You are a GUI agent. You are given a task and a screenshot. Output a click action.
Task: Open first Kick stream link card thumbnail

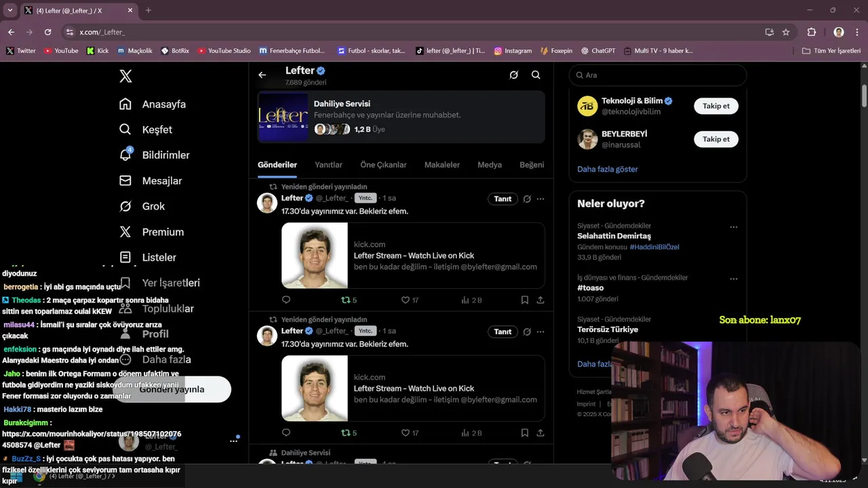(315, 256)
